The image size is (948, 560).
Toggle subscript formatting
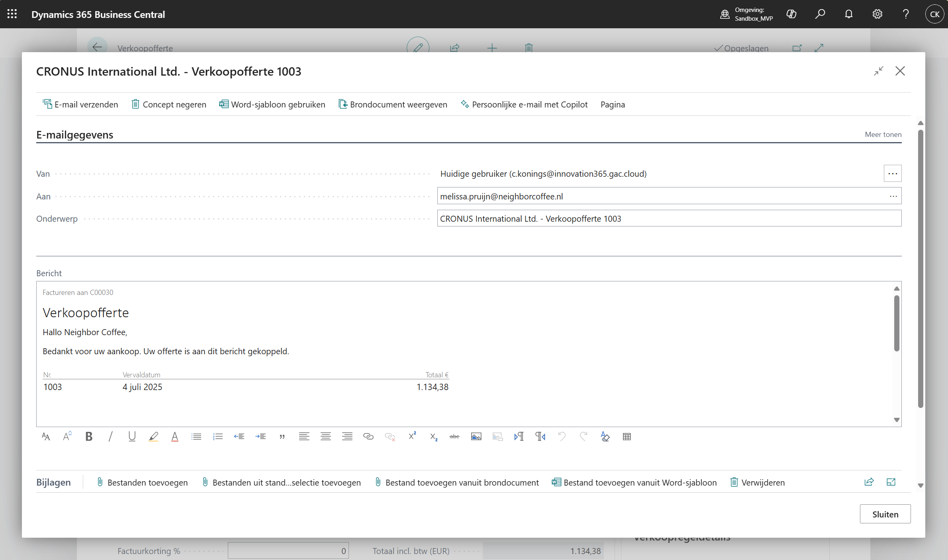coord(434,437)
